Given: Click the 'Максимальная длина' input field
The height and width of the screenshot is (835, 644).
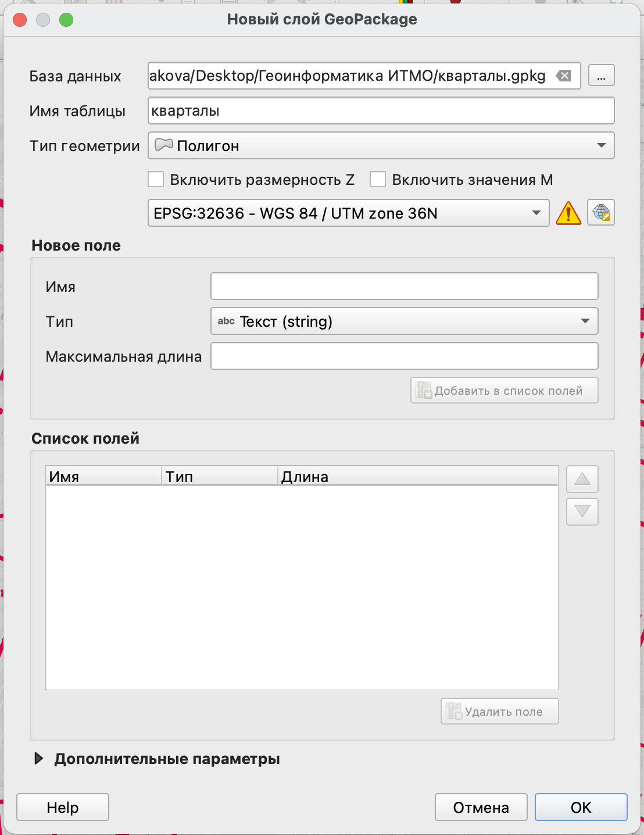Looking at the screenshot, I should [404, 356].
